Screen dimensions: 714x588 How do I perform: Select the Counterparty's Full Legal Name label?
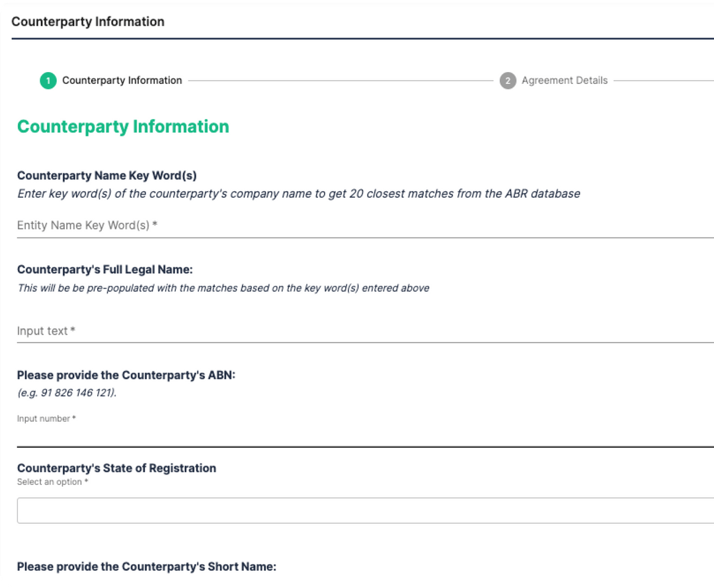click(x=104, y=269)
